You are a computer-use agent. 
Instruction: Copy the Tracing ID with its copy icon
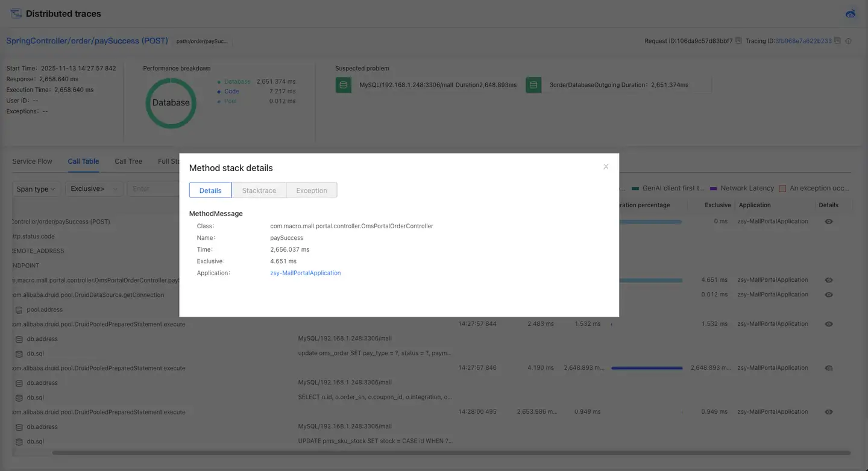pyautogui.click(x=837, y=41)
